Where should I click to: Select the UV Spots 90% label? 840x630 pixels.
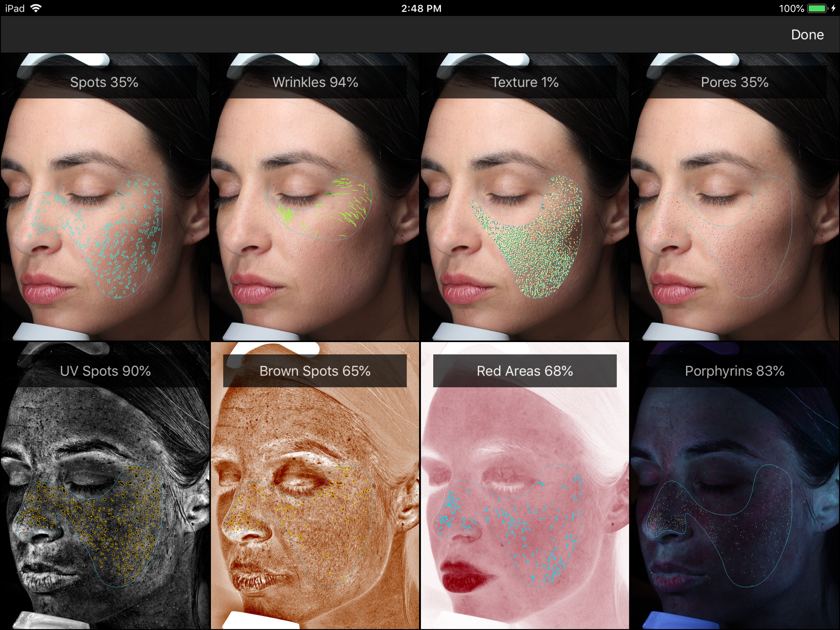pos(105,371)
